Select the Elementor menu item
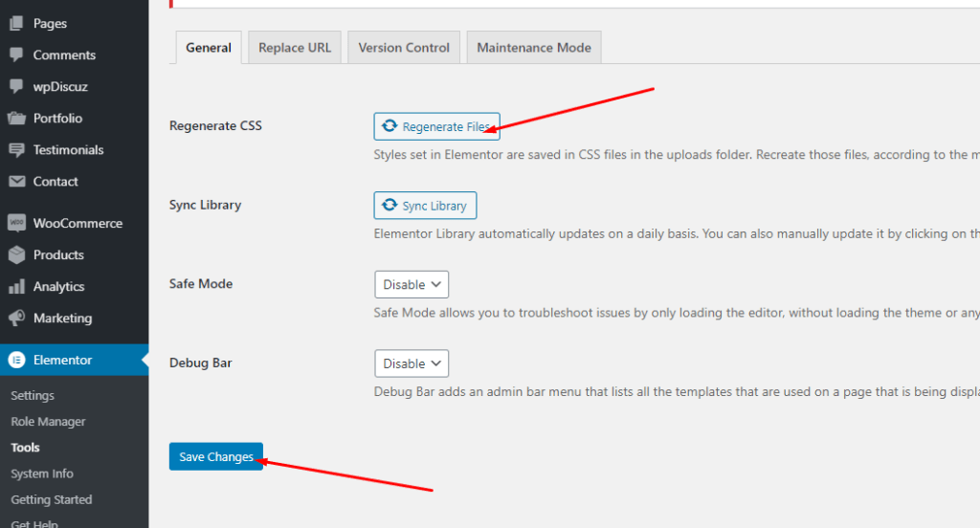The height and width of the screenshot is (528, 980). [x=75, y=360]
